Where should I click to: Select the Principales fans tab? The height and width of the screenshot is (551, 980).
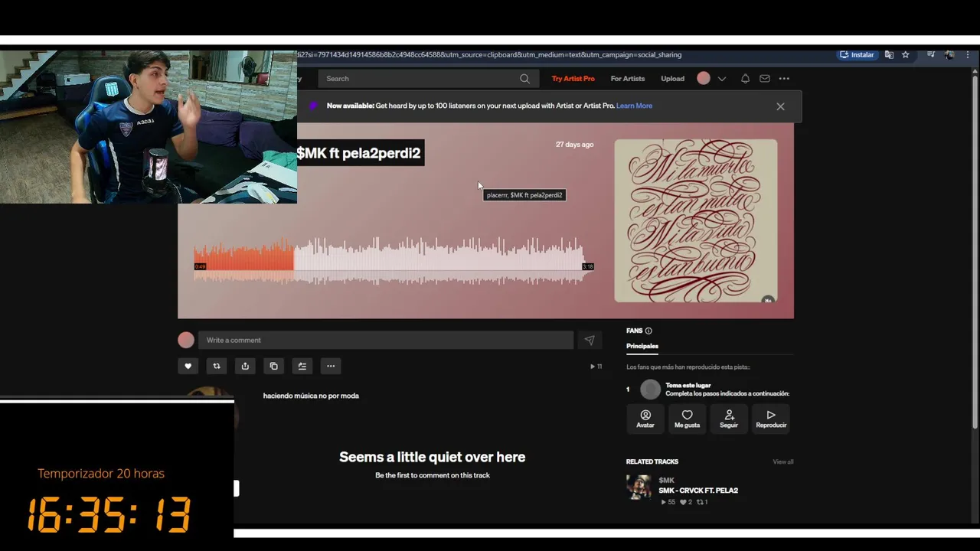pos(642,346)
